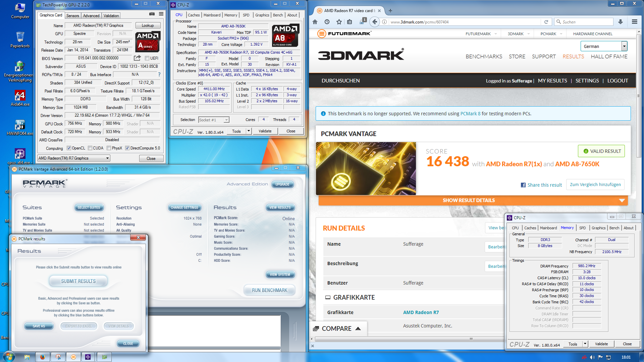Click the Windows Start orb

[x=9, y=357]
